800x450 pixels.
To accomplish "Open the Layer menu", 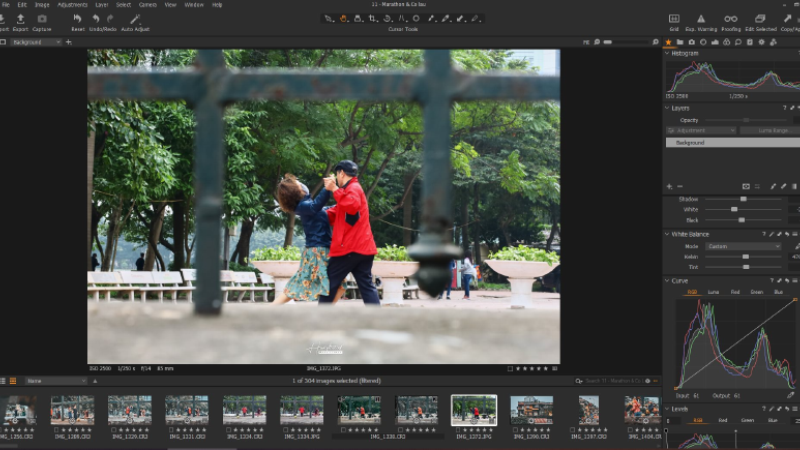I will 102,5.
